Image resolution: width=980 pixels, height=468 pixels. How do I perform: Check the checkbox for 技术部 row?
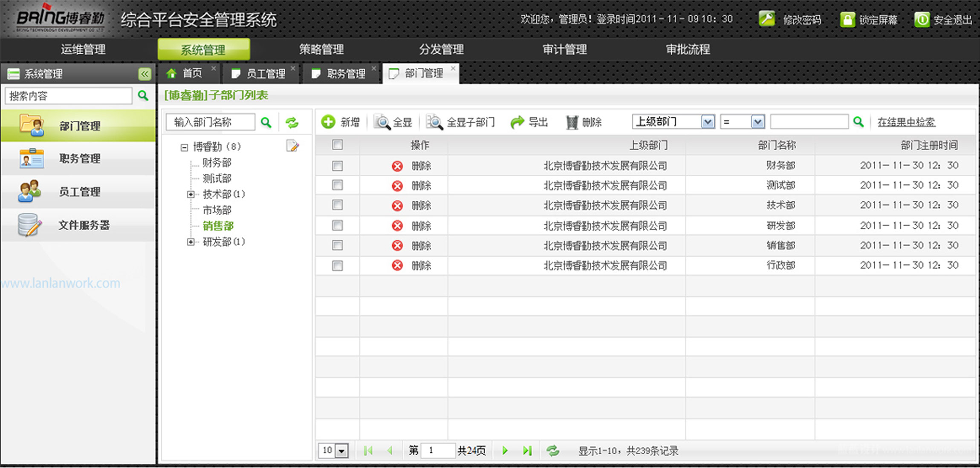pyautogui.click(x=338, y=205)
